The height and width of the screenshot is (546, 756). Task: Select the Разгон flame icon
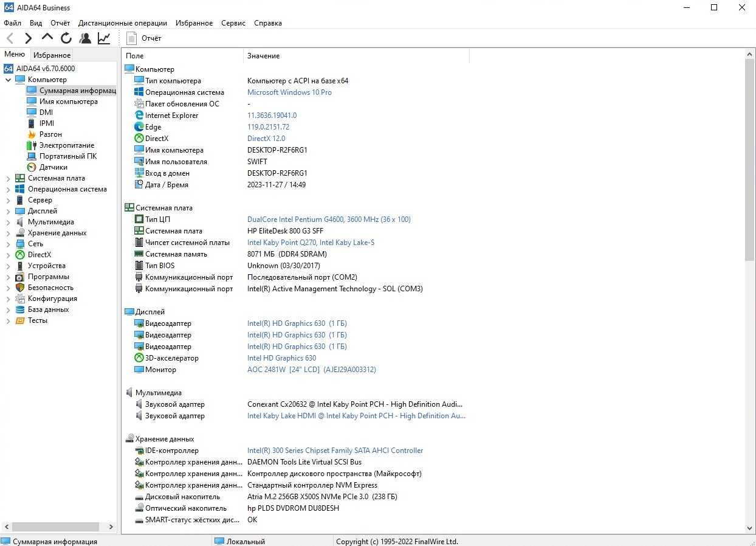point(32,134)
